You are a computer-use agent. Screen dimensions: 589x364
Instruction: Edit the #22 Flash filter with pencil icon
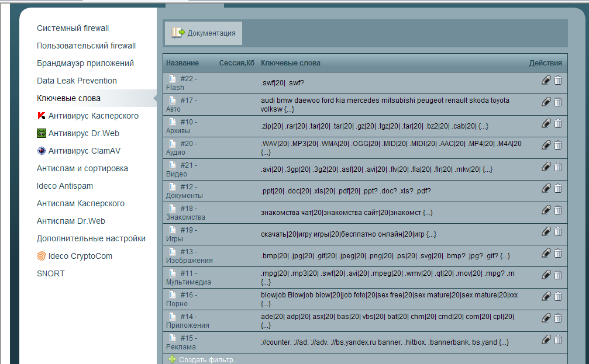point(546,80)
